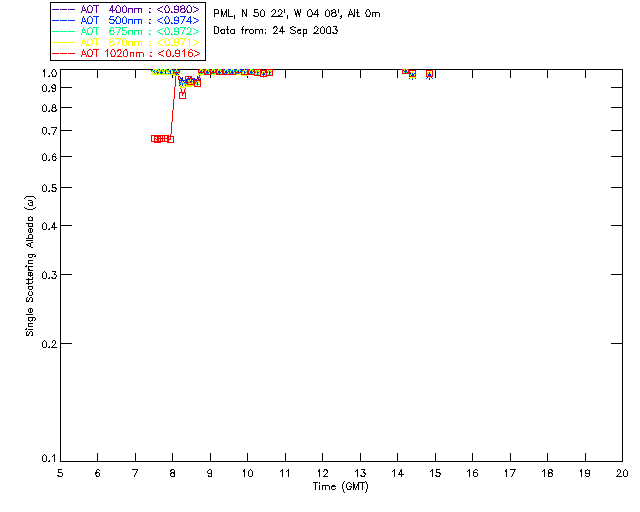Click the red 1020nm marker near 0.85
Screen dimensions: 640x512
coord(182,95)
